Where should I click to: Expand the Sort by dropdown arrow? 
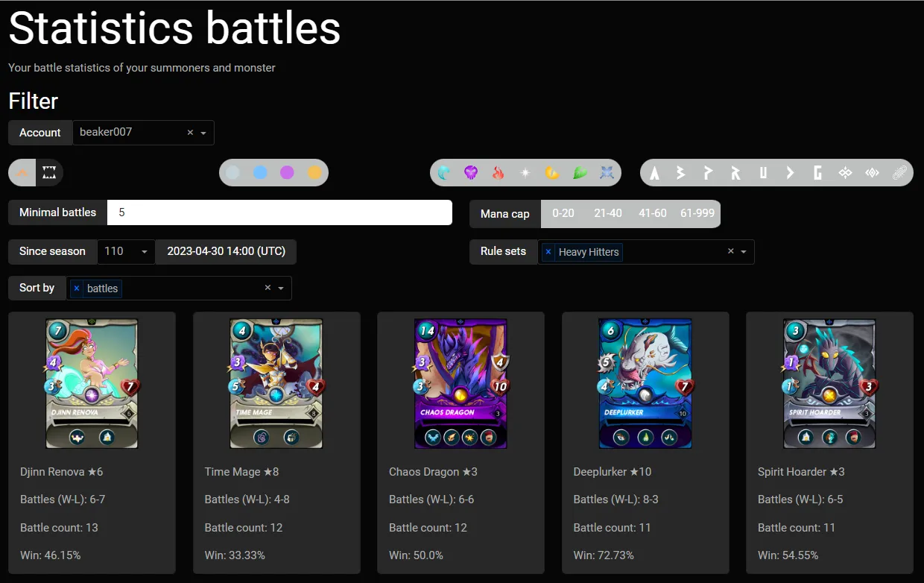tap(281, 288)
